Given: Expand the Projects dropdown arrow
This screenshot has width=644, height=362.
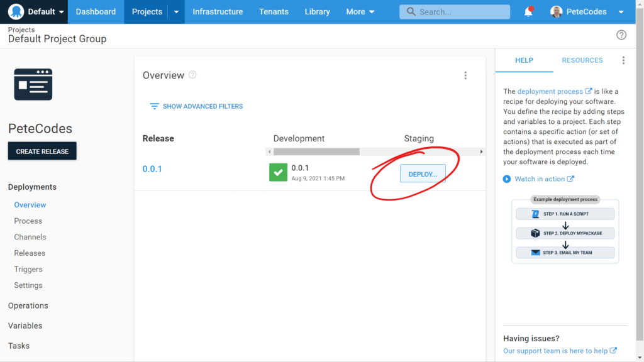Looking at the screenshot, I should pyautogui.click(x=176, y=12).
